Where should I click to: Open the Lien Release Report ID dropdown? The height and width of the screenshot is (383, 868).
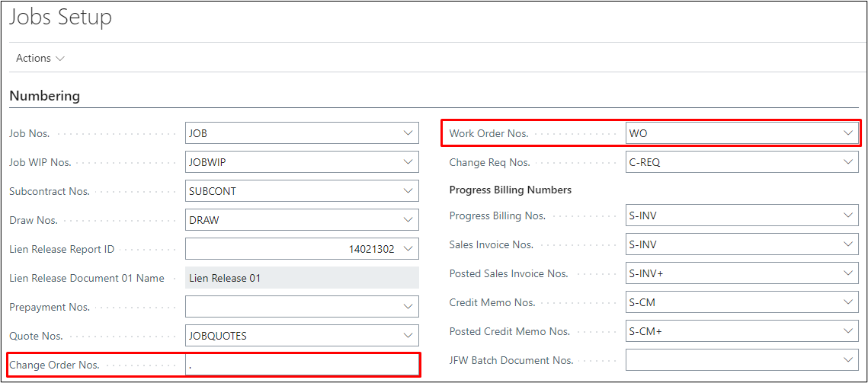(408, 249)
